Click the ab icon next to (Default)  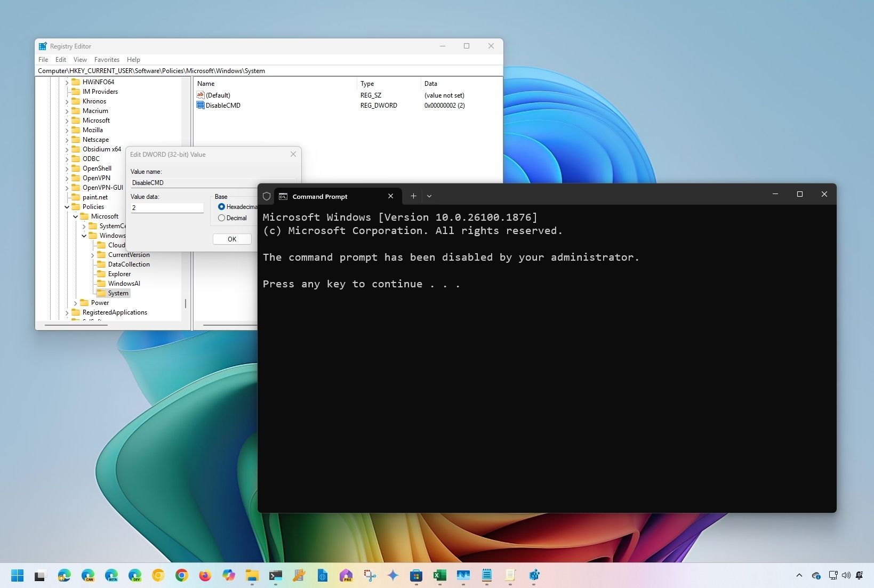coord(201,95)
